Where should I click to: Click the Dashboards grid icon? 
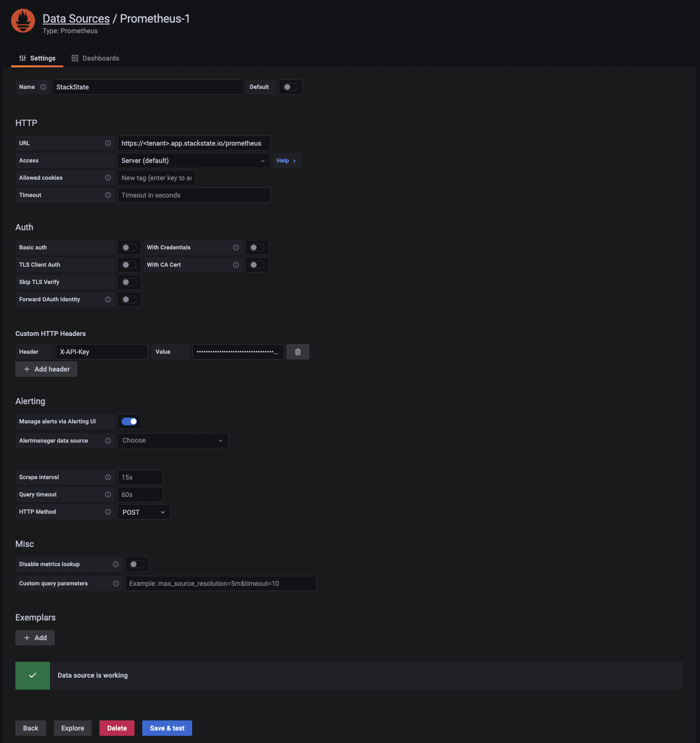(75, 58)
